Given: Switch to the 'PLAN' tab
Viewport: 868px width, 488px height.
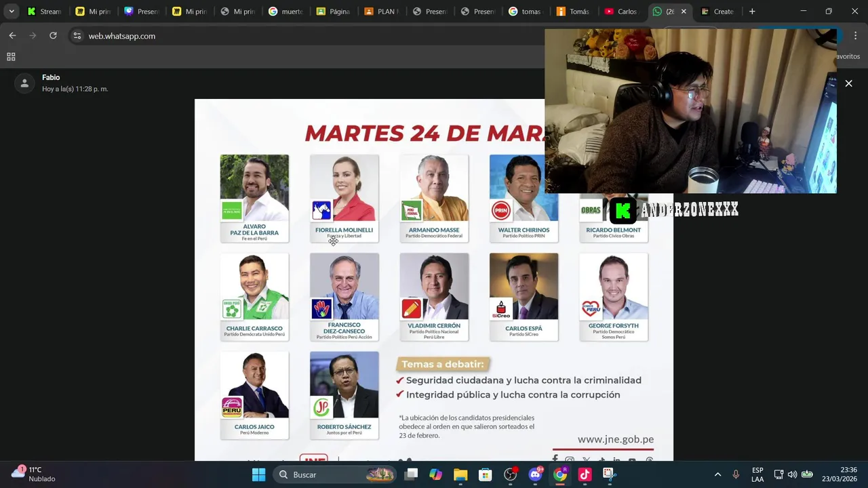Looking at the screenshot, I should pyautogui.click(x=383, y=12).
